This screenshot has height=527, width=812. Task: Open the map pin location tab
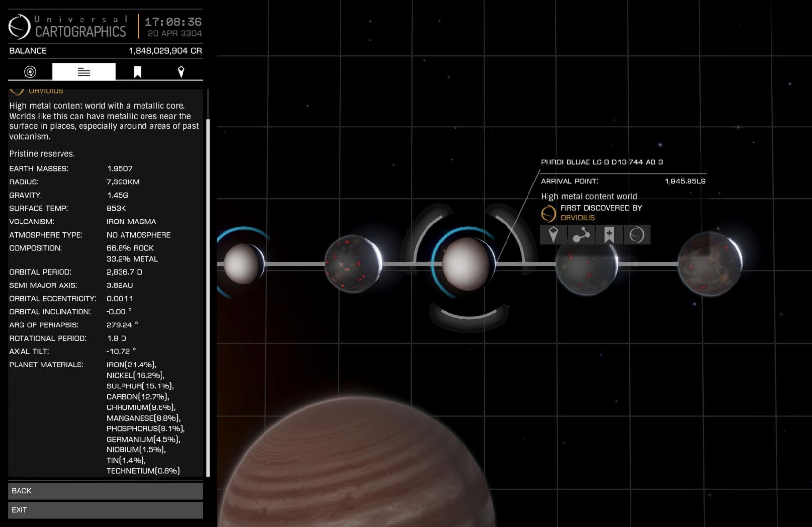point(181,72)
